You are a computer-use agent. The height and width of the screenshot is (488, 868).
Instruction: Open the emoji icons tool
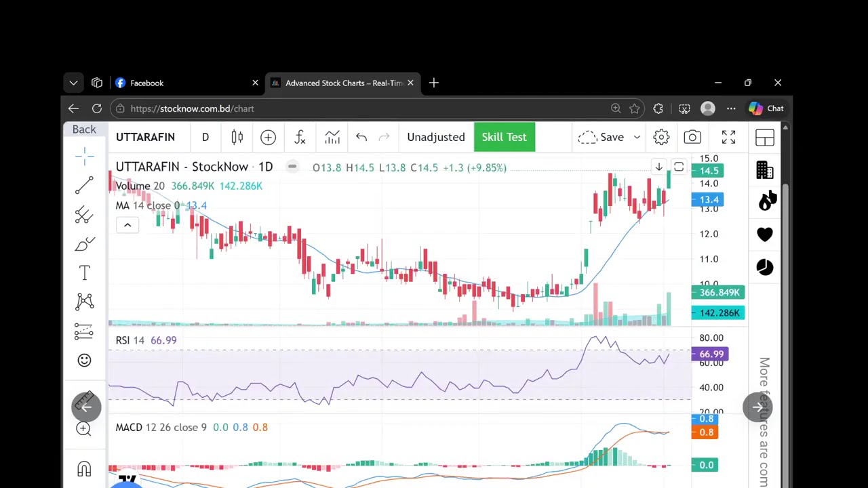click(x=84, y=360)
